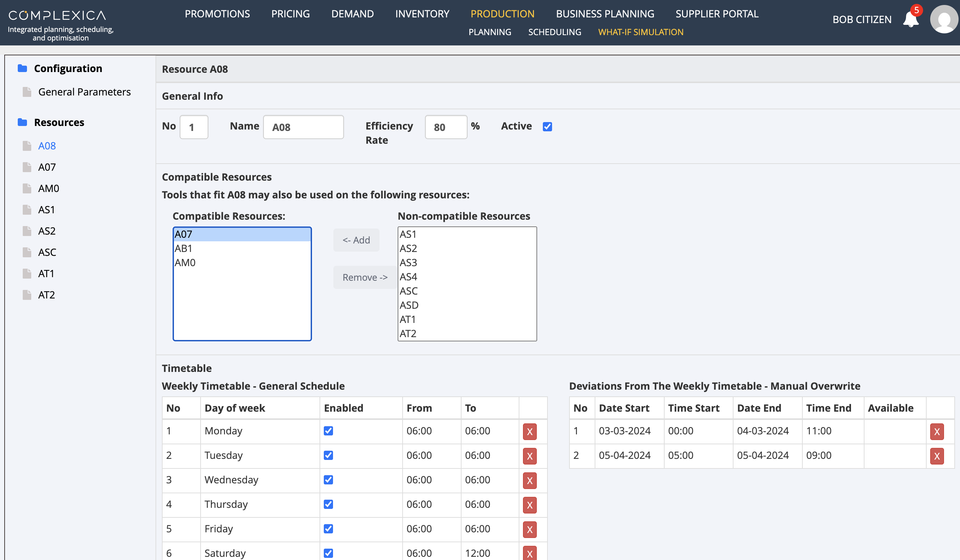Disable the Tuesday enabled checkbox
The width and height of the screenshot is (960, 560).
point(328,455)
